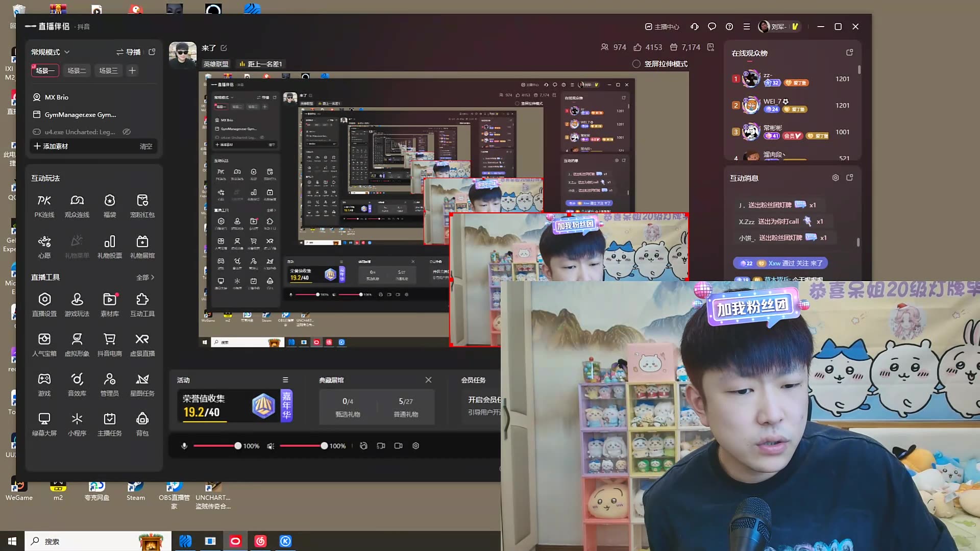Open 礼物投票 gift voting

[x=110, y=246]
